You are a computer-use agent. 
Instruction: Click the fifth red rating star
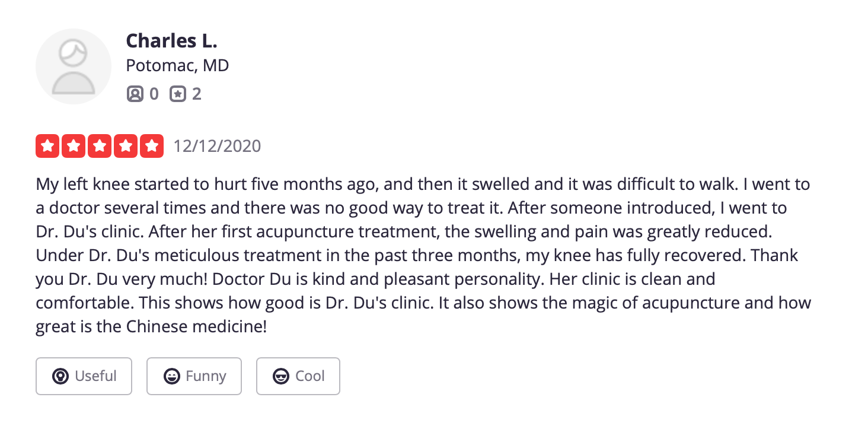pyautogui.click(x=152, y=146)
